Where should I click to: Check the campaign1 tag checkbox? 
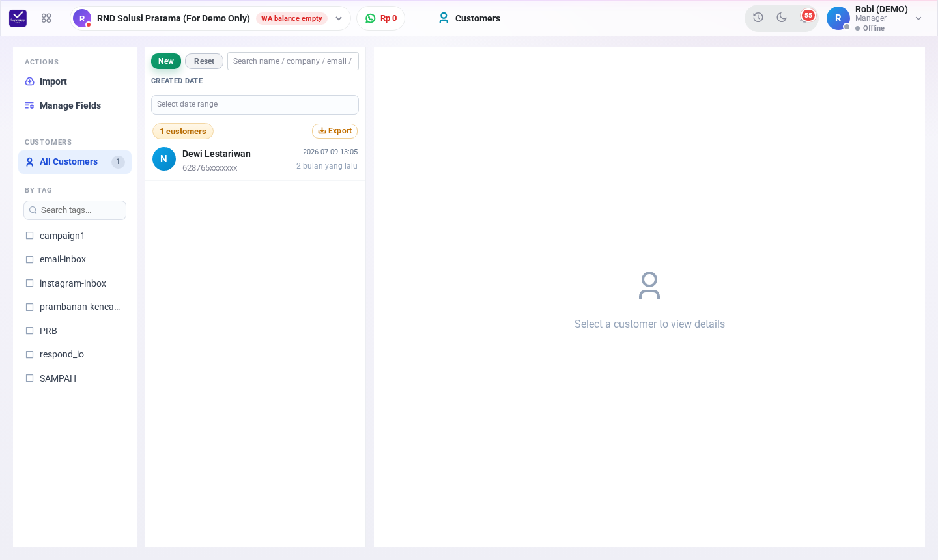click(x=29, y=236)
